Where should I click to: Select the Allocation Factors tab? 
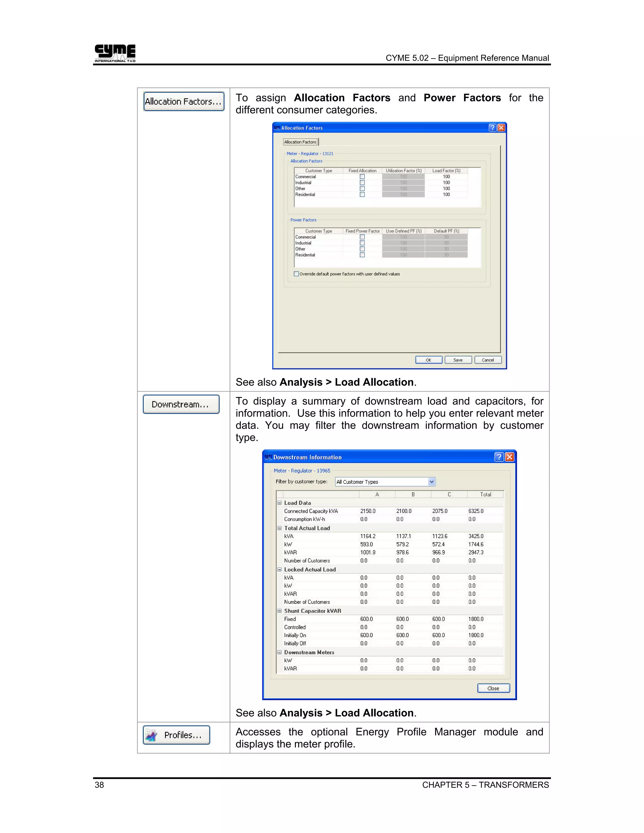point(300,142)
